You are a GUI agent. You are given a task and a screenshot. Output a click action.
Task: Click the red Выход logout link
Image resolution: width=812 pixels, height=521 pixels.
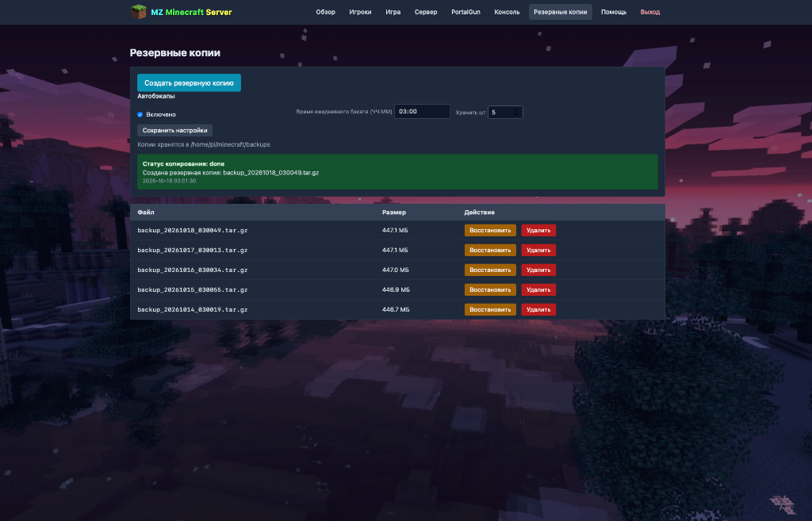[650, 12]
